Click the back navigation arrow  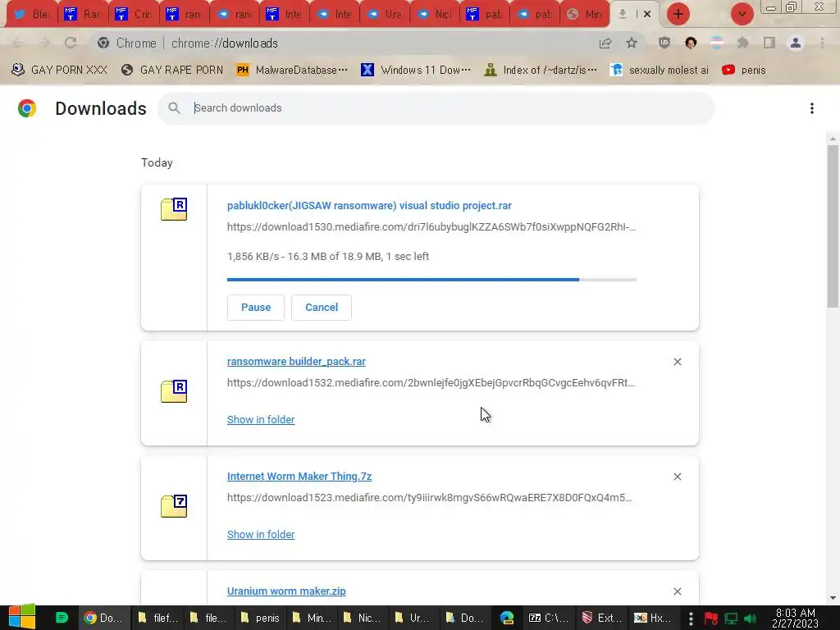tap(18, 43)
